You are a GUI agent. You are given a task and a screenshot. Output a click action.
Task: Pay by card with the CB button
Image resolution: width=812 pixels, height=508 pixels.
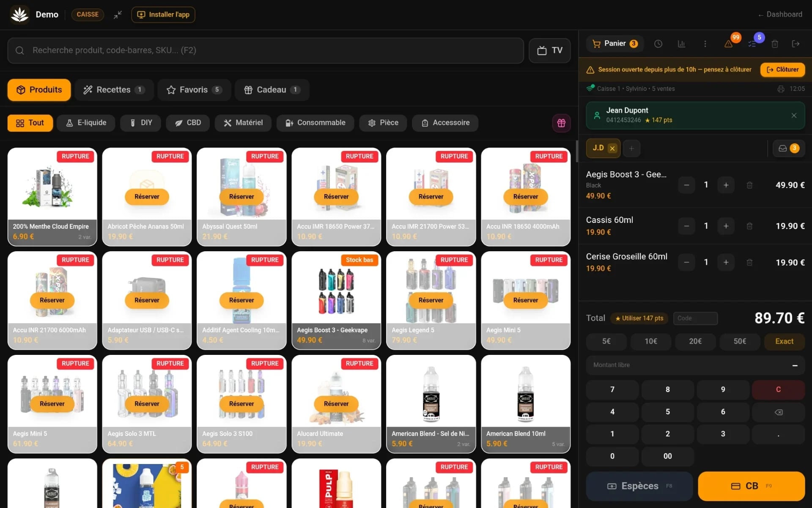coord(751,486)
